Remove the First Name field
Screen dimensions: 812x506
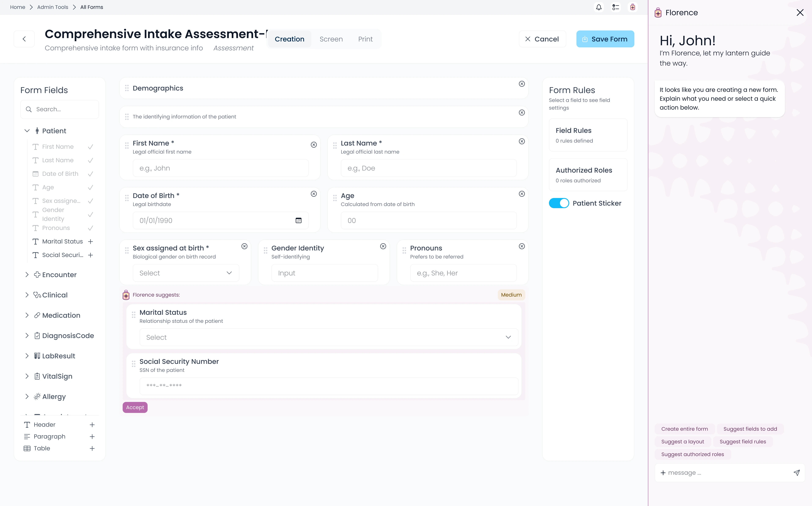pos(314,144)
